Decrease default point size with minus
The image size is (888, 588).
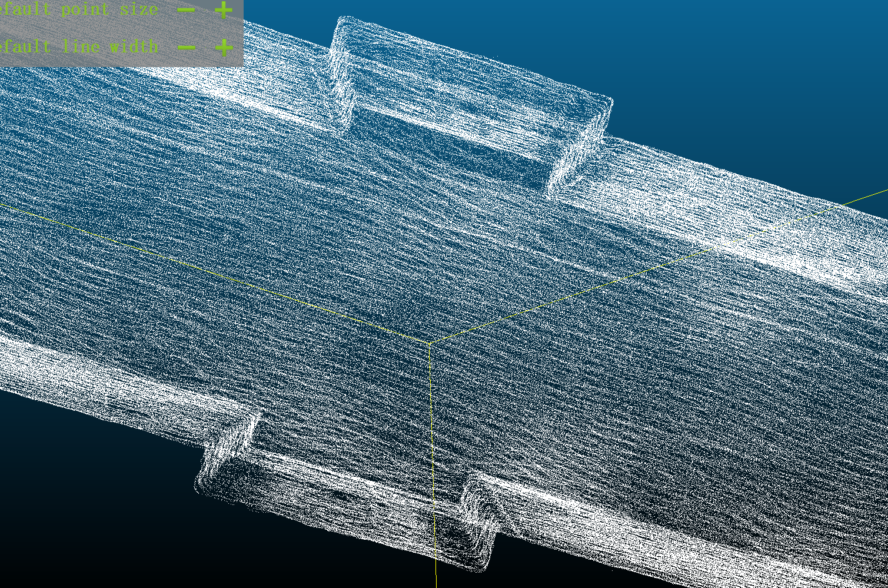(x=186, y=10)
